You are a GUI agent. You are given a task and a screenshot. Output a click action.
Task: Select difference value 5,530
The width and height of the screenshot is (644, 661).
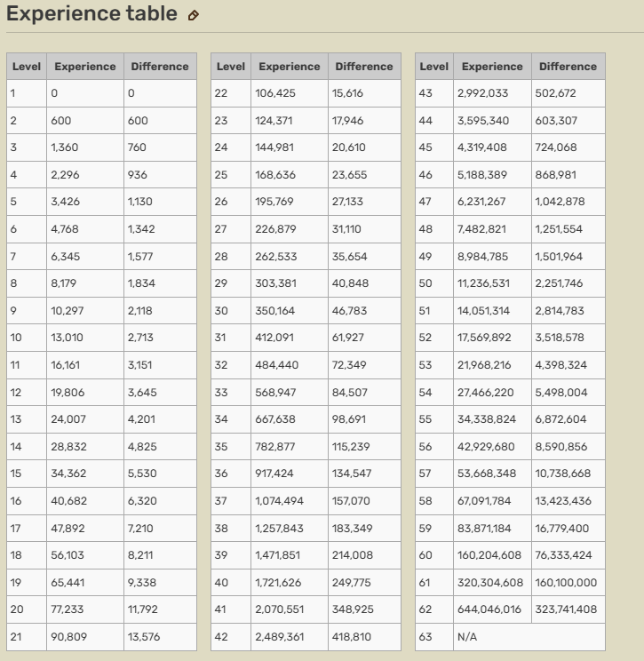(142, 474)
